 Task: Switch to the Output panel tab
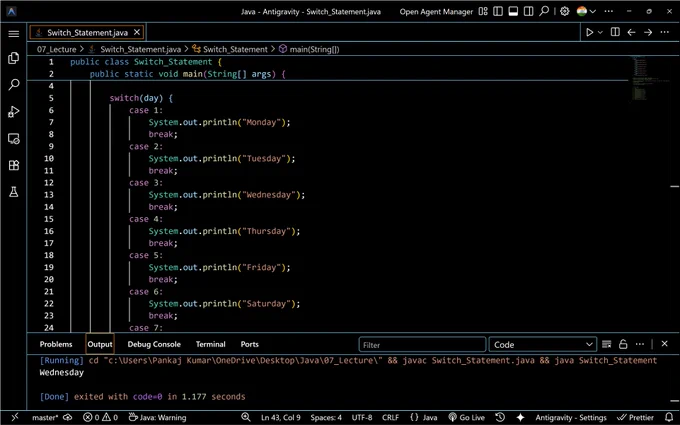tap(100, 344)
